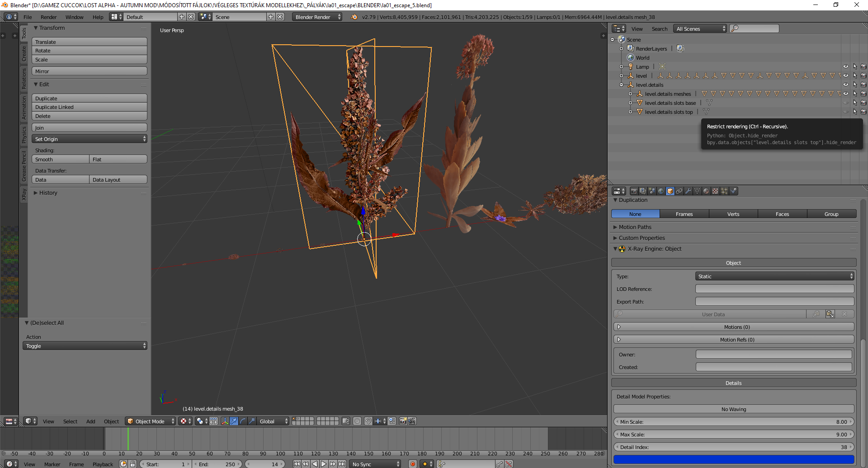Select the Material properties sphere icon
868x468 pixels.
pyautogui.click(x=706, y=191)
